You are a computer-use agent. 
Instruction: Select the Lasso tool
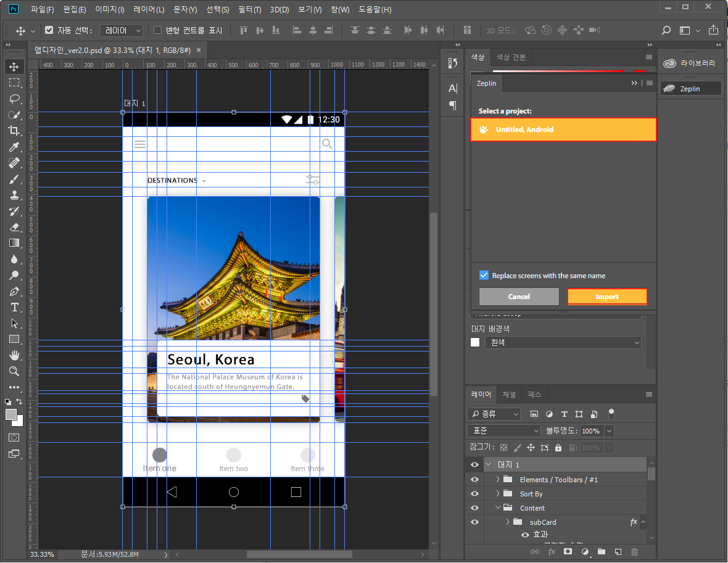(14, 99)
